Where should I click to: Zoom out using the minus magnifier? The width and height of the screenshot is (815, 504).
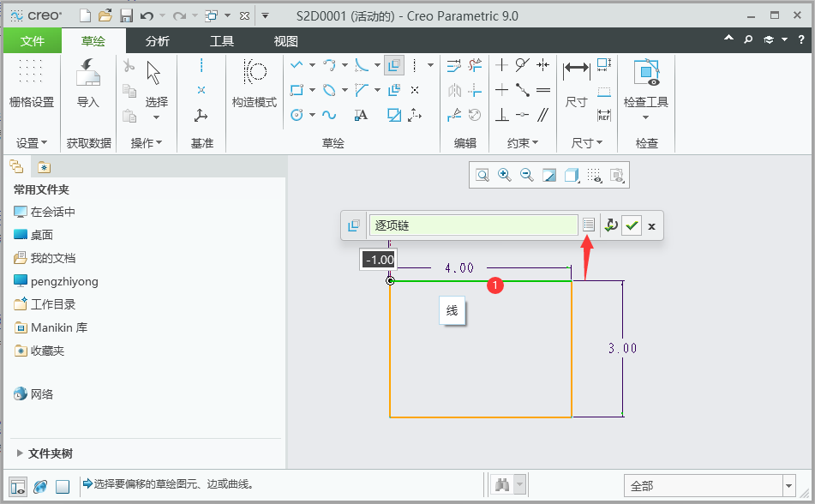(x=526, y=175)
